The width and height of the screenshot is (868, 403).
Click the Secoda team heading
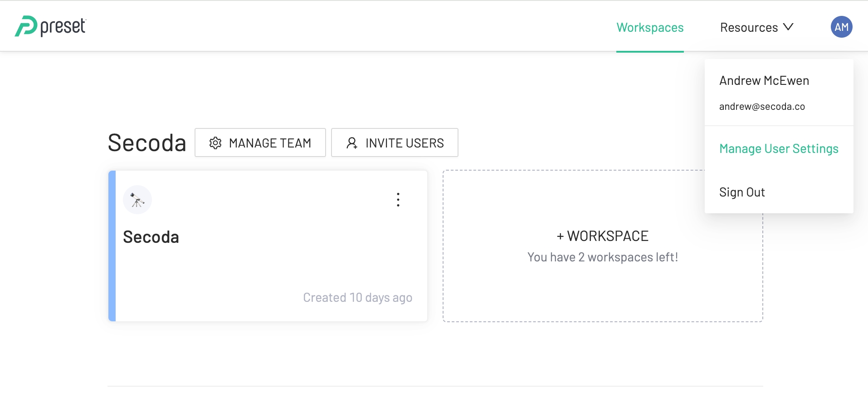point(147,143)
